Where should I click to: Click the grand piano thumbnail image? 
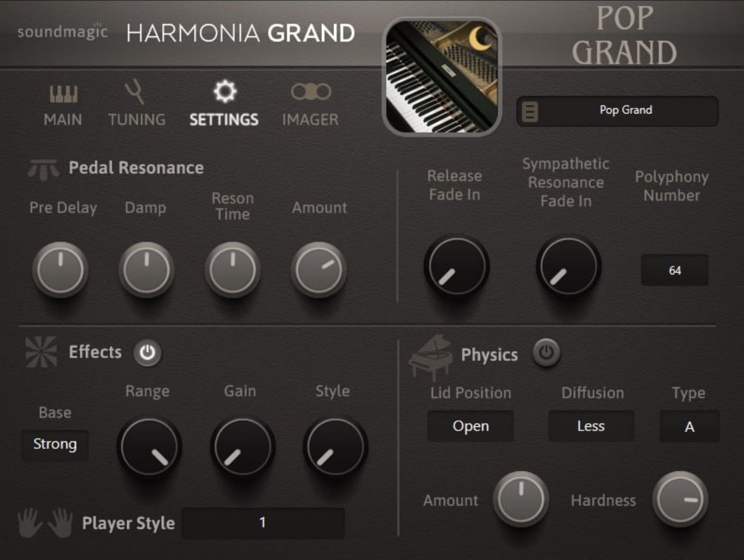tap(442, 76)
